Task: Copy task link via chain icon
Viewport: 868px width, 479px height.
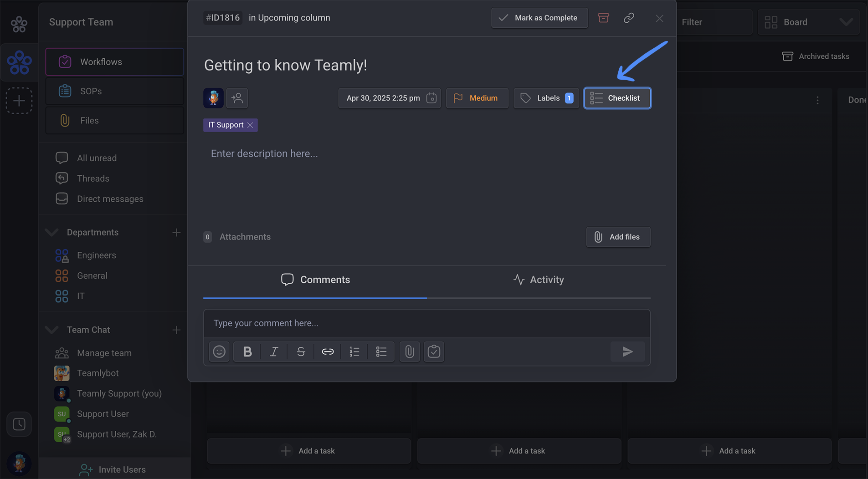Action: [x=629, y=18]
